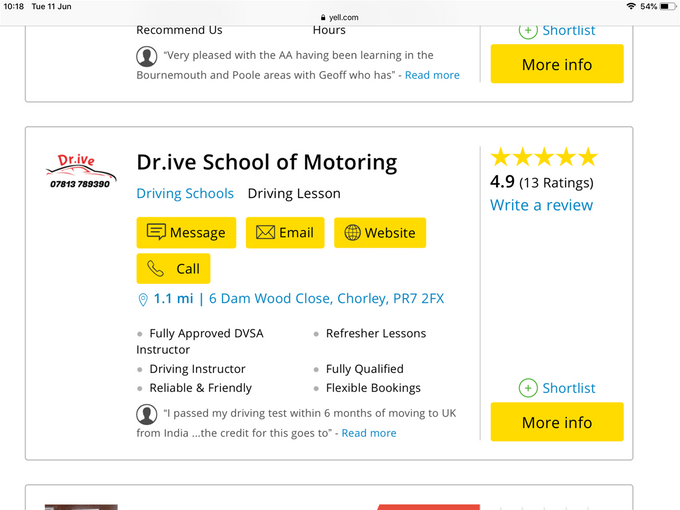
Task: Open the 6 Dam Wood Close address link
Action: [x=327, y=298]
